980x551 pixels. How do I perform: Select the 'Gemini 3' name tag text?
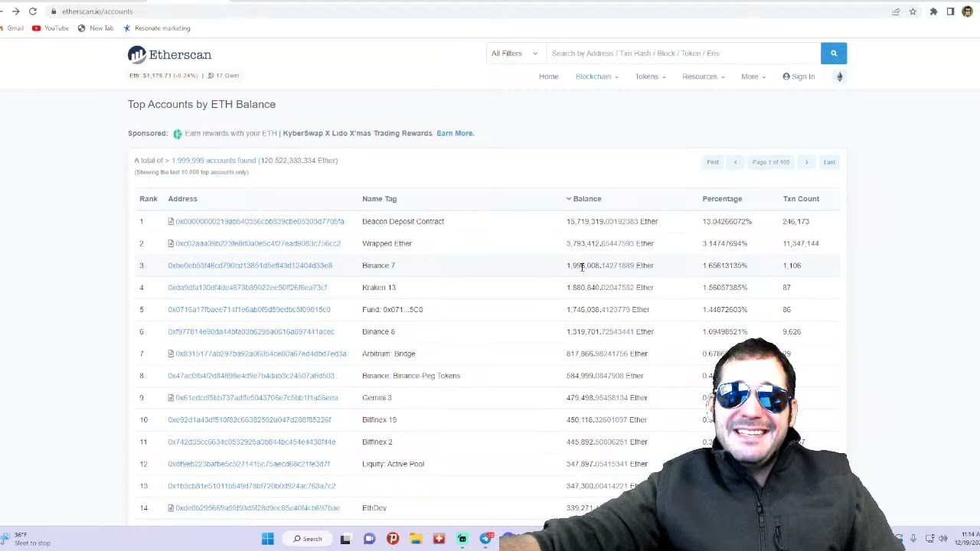(x=377, y=398)
